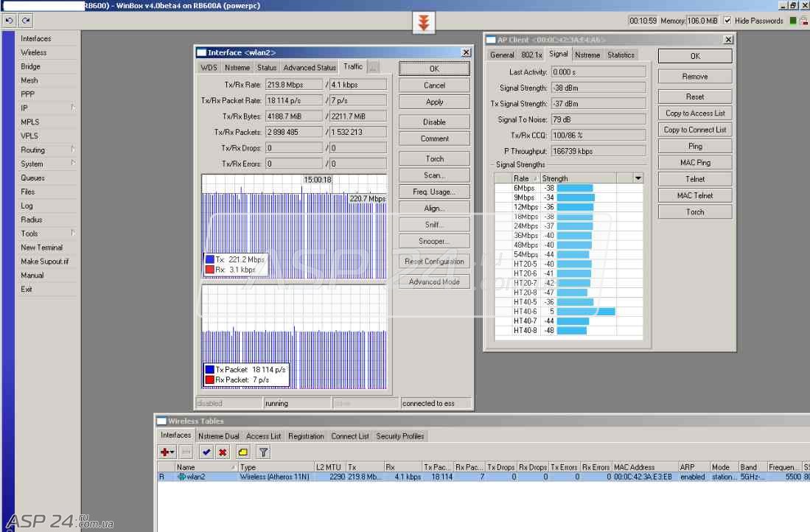The height and width of the screenshot is (532, 810).
Task: Open the Signal Strengths column dropdown arrow
Action: tap(638, 178)
